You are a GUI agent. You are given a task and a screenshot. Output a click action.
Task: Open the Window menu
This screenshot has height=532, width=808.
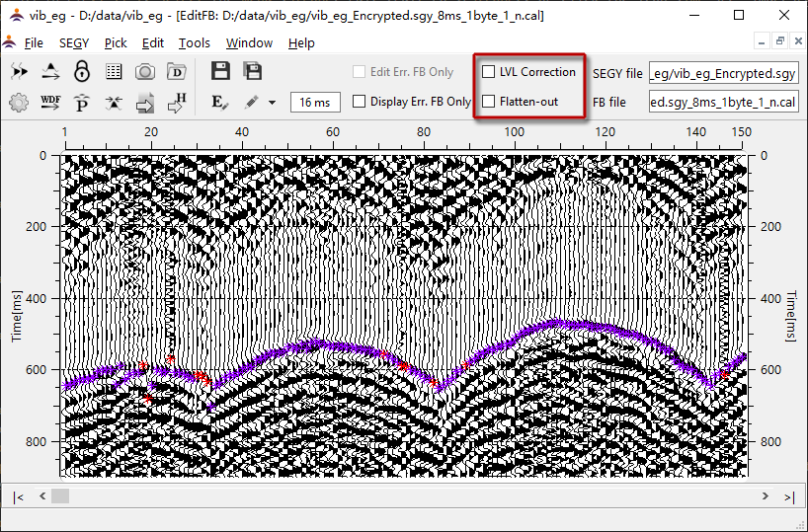249,42
